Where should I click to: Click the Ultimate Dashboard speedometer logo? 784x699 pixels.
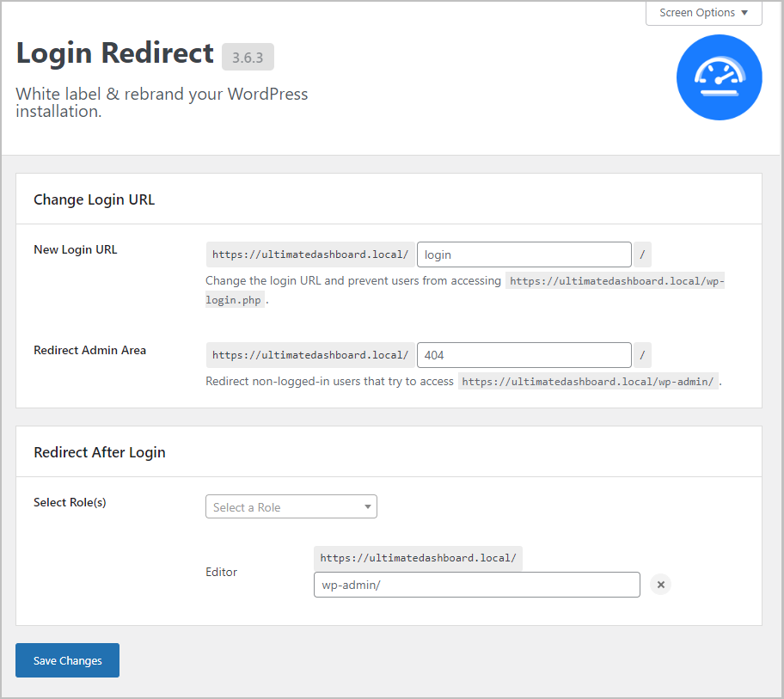(719, 77)
